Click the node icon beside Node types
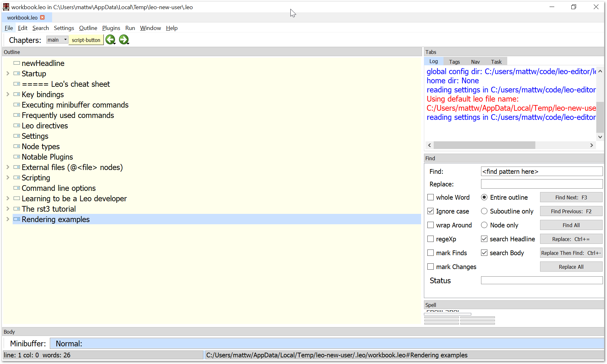This screenshot has height=364, width=607. pos(17,146)
